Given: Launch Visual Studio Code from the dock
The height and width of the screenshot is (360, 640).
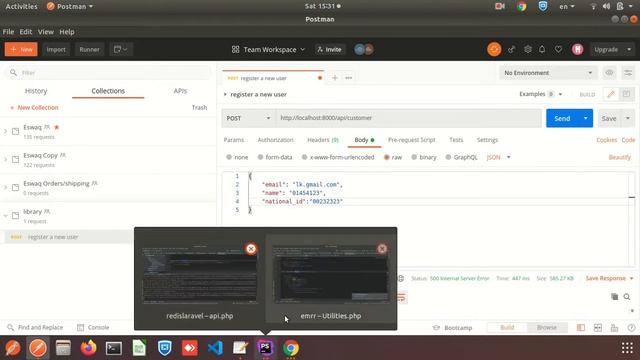Looking at the screenshot, I should (215, 348).
